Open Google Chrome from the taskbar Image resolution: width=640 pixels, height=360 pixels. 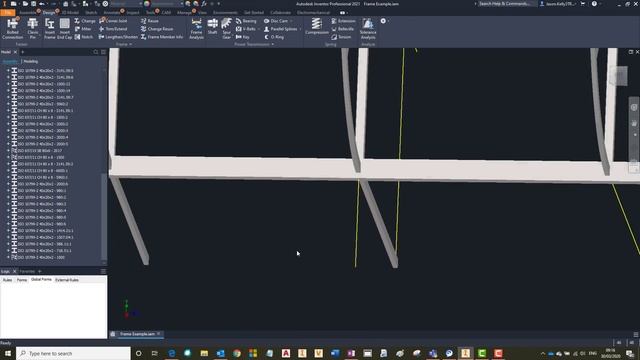[x=237, y=353]
